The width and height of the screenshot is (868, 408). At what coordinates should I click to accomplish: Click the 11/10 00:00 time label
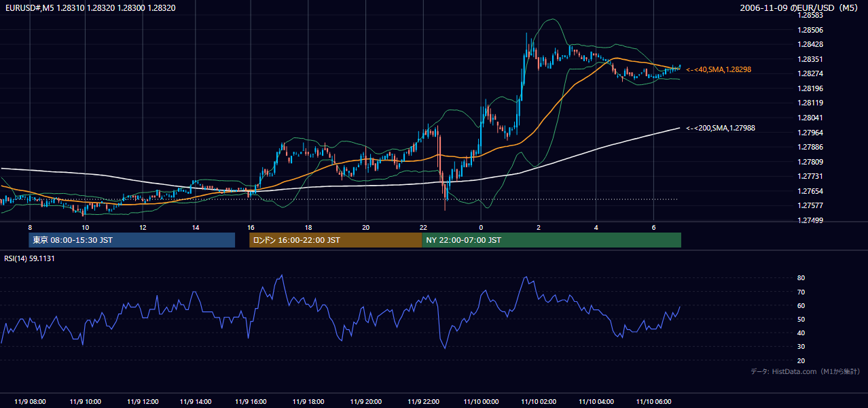tap(481, 401)
